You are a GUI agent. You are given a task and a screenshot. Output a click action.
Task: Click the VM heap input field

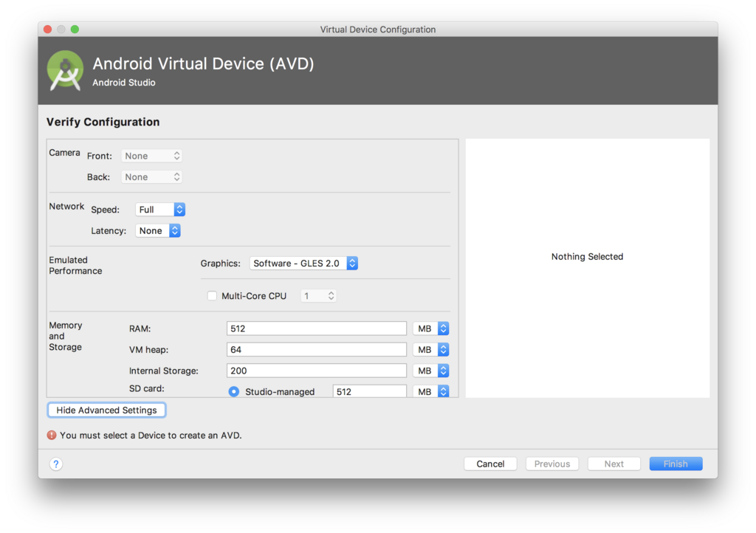pyautogui.click(x=316, y=349)
